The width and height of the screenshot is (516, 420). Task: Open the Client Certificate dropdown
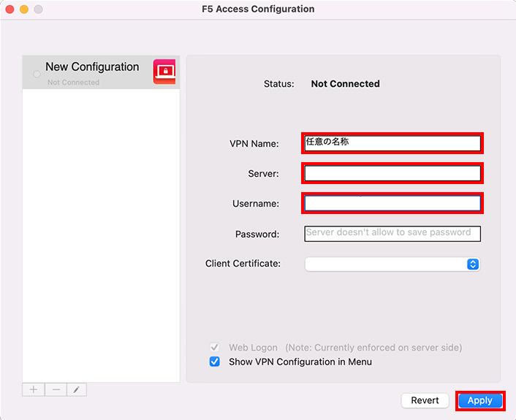[x=392, y=264]
